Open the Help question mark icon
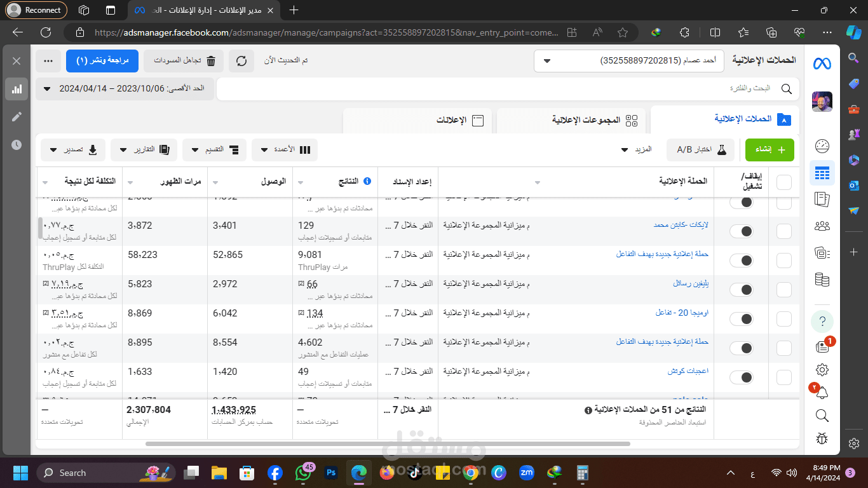Screen dimensions: 868x488 pos(822,321)
